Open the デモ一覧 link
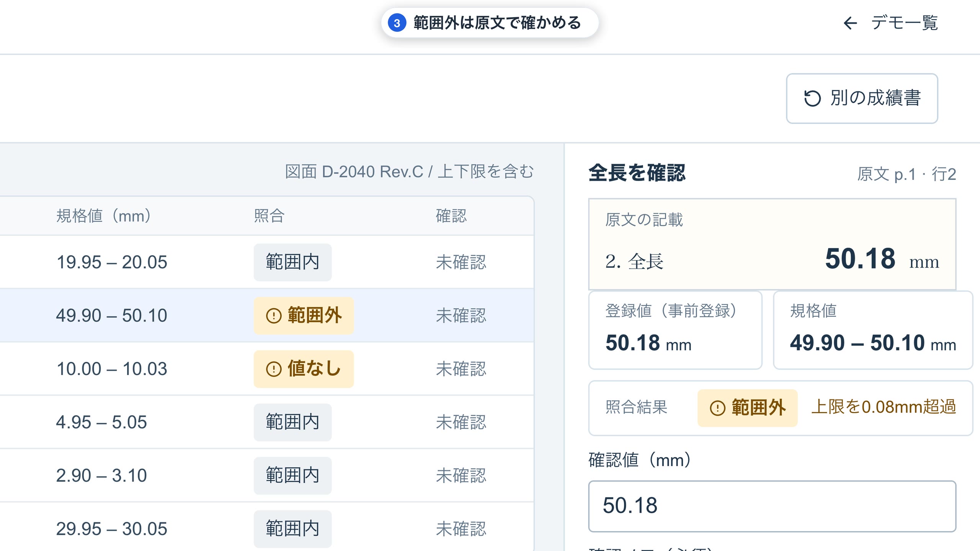The image size is (980, 551). click(x=904, y=23)
